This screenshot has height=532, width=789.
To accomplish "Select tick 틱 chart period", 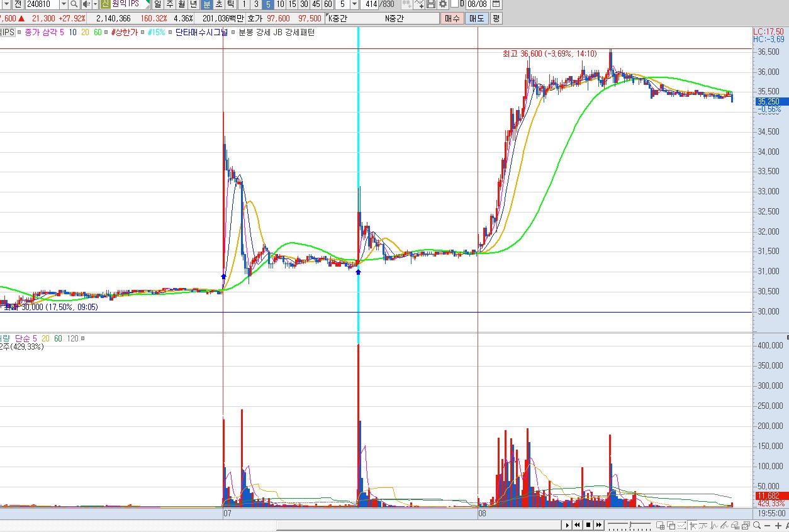I will point(230,4).
